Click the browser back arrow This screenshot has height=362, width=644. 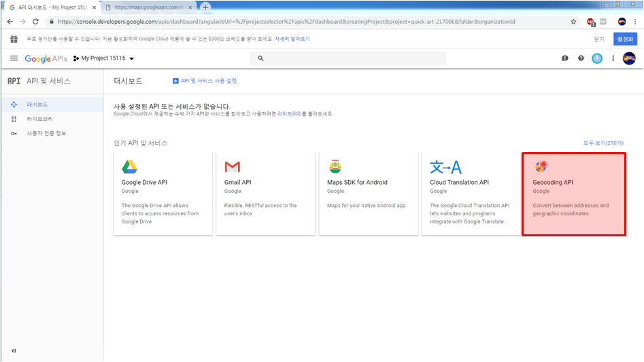(10, 22)
